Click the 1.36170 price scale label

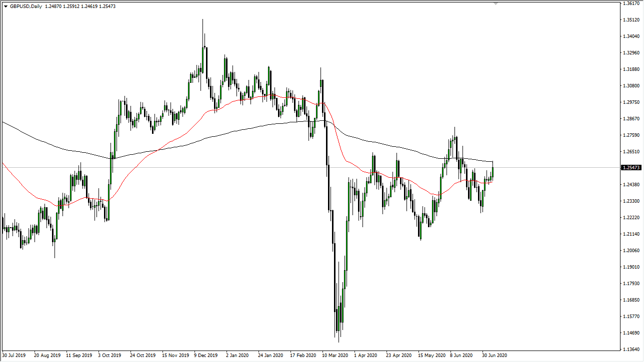tap(631, 3)
